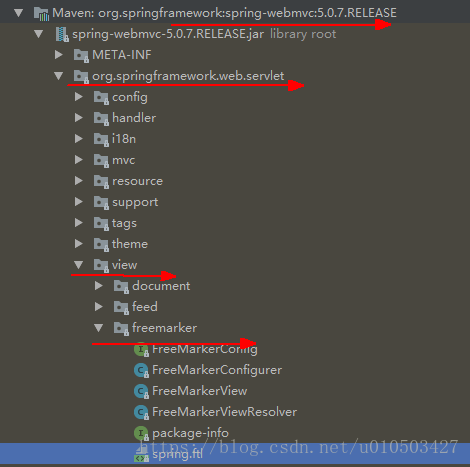This screenshot has height=467, width=470.
Task: Click the package-info interface icon
Action: pyautogui.click(x=141, y=433)
